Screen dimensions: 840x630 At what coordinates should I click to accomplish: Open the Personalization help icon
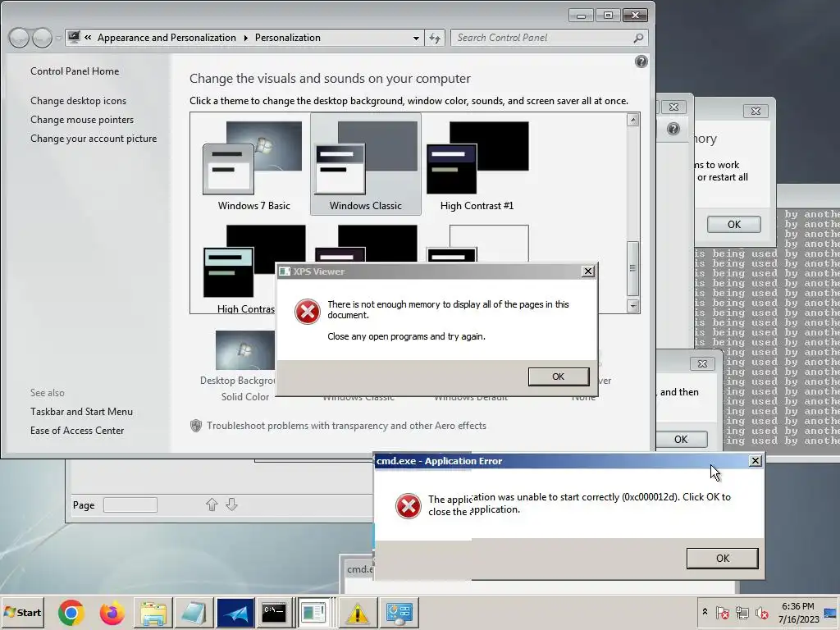(641, 62)
